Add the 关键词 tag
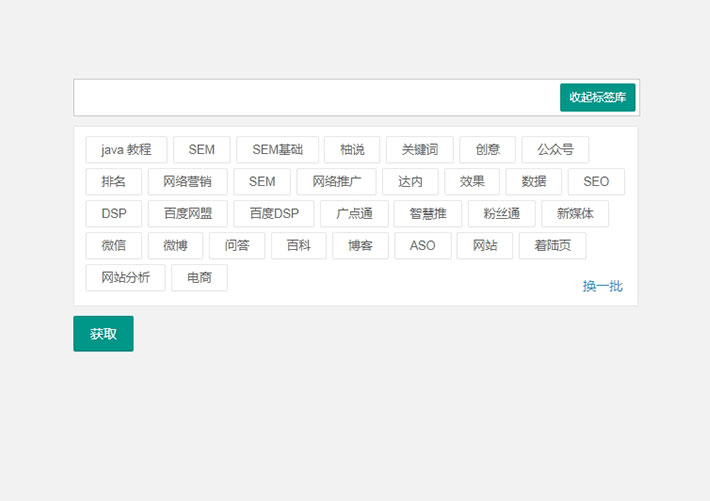Screen dimensions: 710x501 point(420,149)
